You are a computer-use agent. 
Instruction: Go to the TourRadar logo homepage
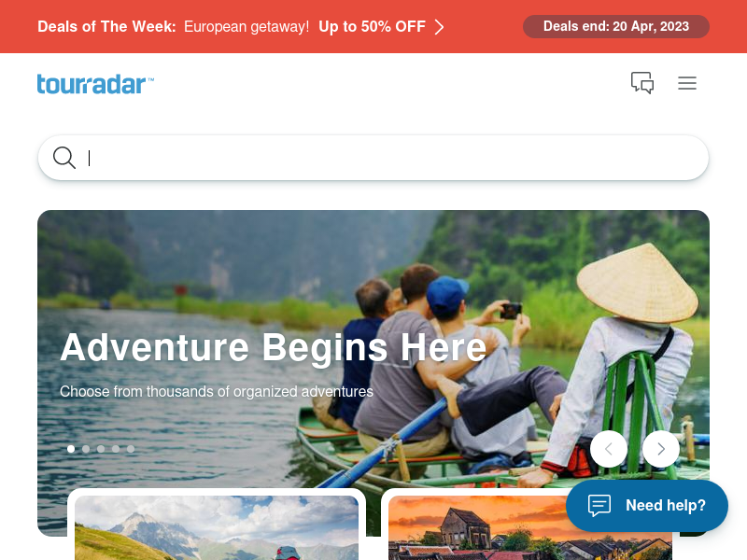click(95, 84)
